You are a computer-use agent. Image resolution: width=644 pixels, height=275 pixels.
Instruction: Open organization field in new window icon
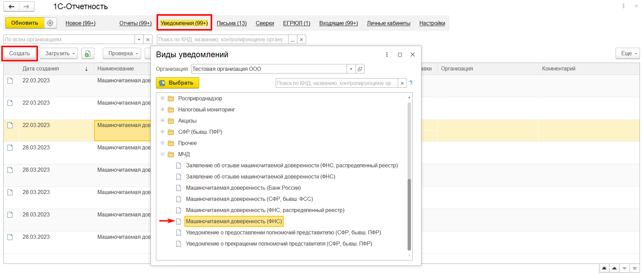pyautogui.click(x=360, y=69)
